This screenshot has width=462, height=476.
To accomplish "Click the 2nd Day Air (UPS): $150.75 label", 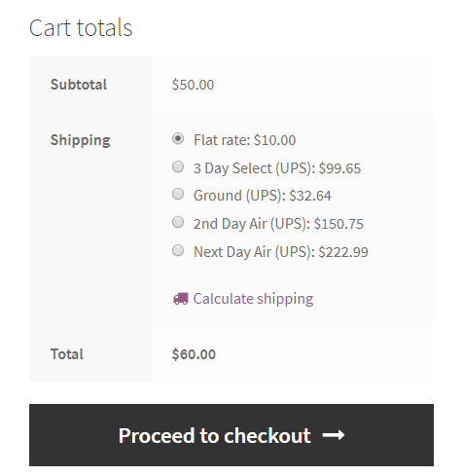I will click(278, 224).
